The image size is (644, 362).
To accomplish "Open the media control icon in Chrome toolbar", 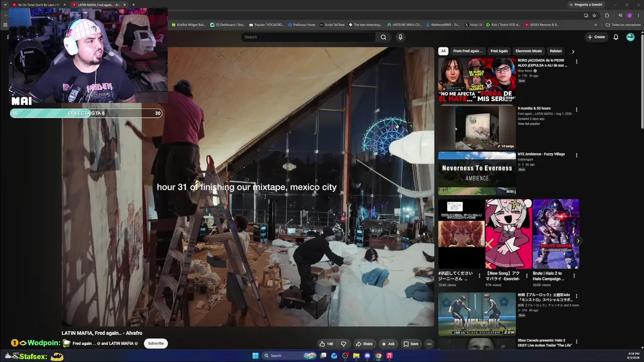I will (620, 15).
